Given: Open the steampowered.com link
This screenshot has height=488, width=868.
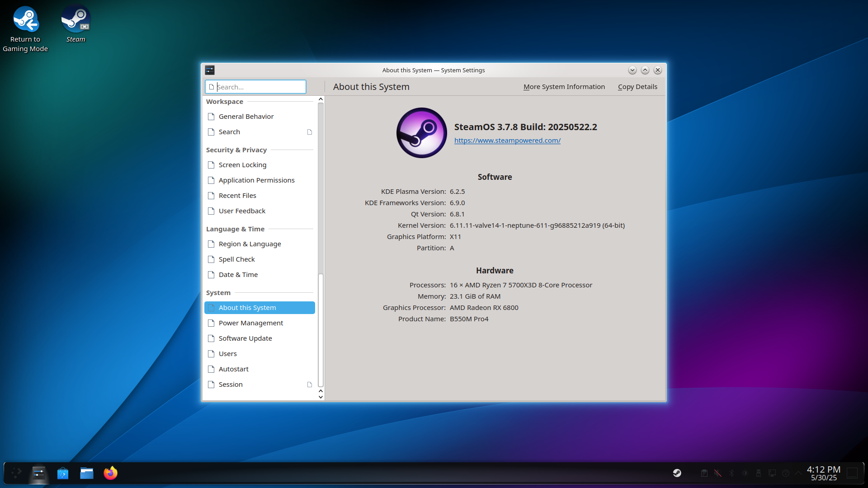Looking at the screenshot, I should [507, 140].
